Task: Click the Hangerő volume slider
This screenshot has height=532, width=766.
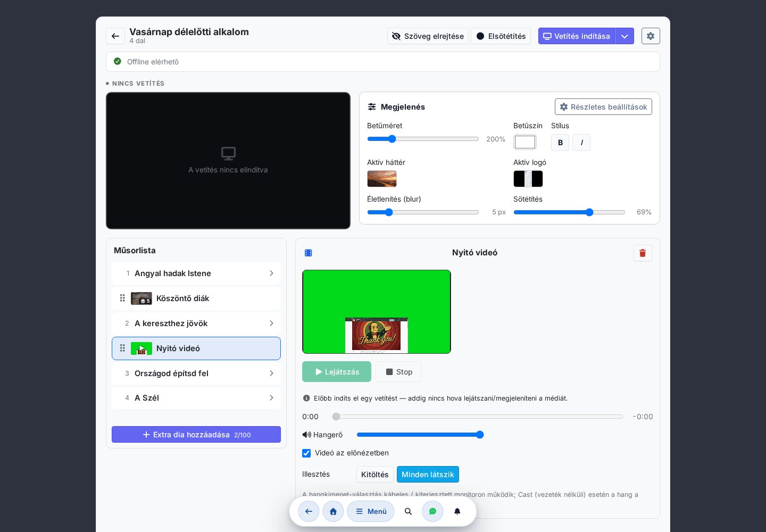Action: click(x=420, y=435)
